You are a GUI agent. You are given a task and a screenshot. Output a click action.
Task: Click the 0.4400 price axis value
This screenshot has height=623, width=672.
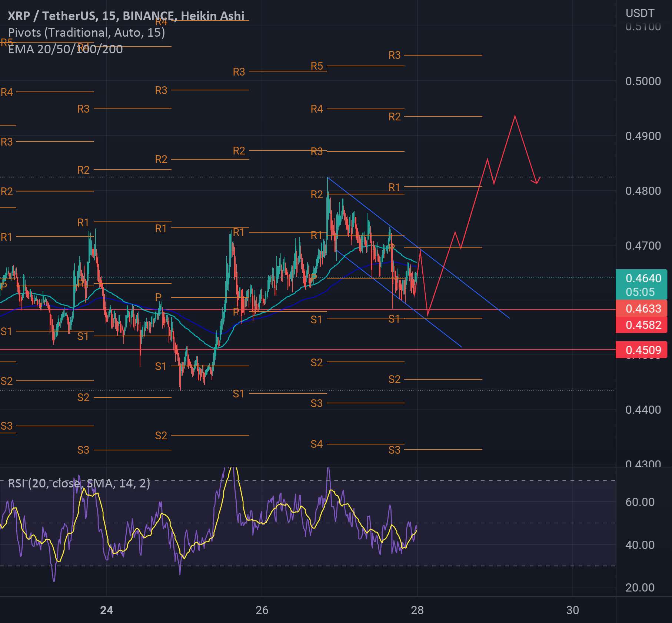tap(643, 410)
